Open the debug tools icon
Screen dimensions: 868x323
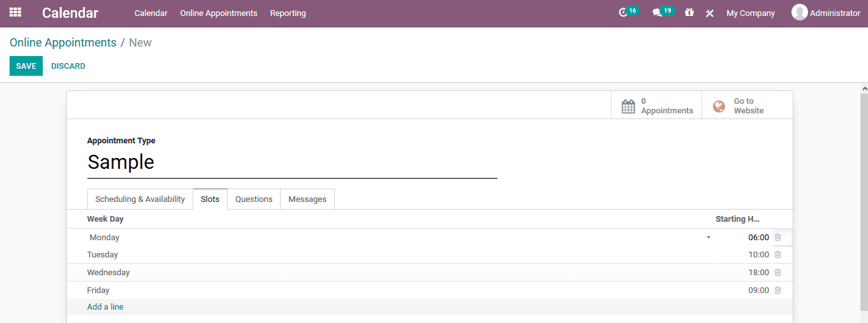coord(710,13)
